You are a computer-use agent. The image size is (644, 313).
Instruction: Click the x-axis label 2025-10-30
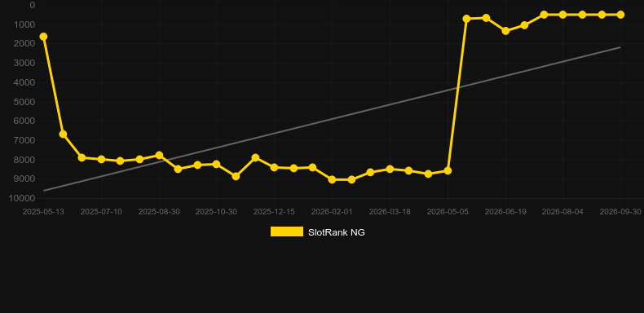point(216,212)
